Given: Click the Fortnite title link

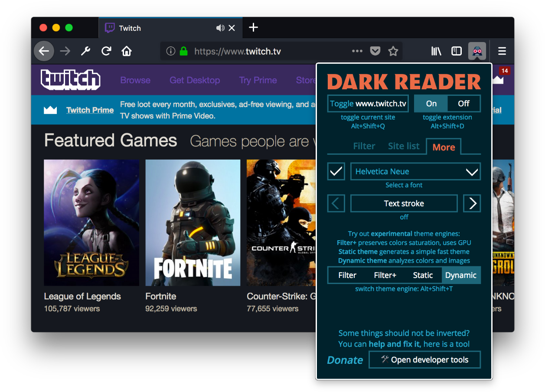Looking at the screenshot, I should pos(161,297).
